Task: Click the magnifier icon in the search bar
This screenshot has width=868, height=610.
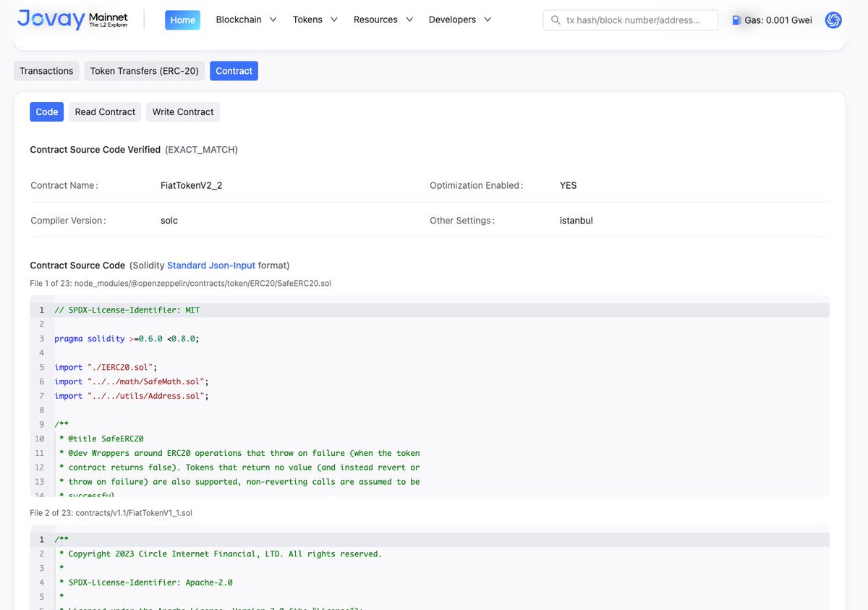Action: [x=556, y=20]
